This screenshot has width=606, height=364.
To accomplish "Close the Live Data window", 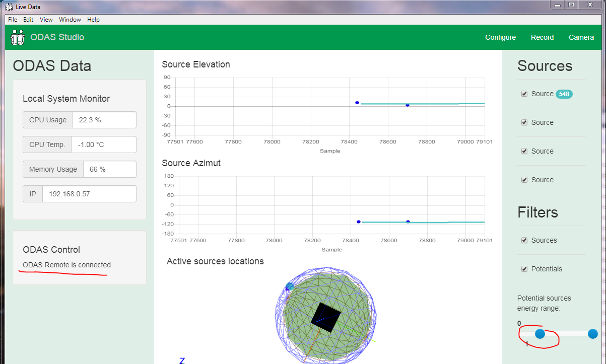I will [x=590, y=5].
